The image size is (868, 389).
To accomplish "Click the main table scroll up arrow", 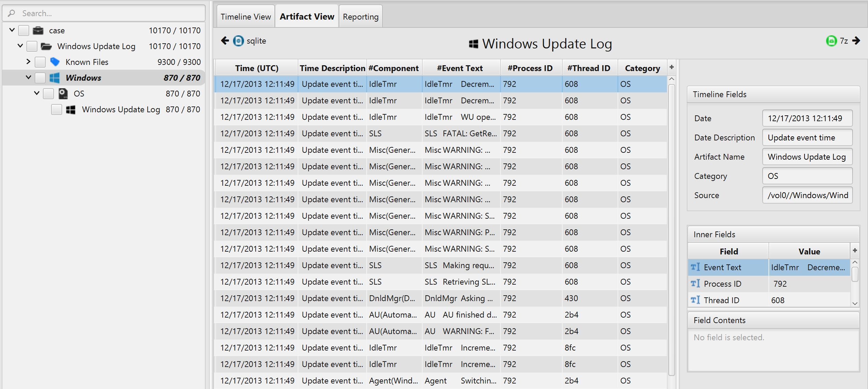I will [x=672, y=79].
